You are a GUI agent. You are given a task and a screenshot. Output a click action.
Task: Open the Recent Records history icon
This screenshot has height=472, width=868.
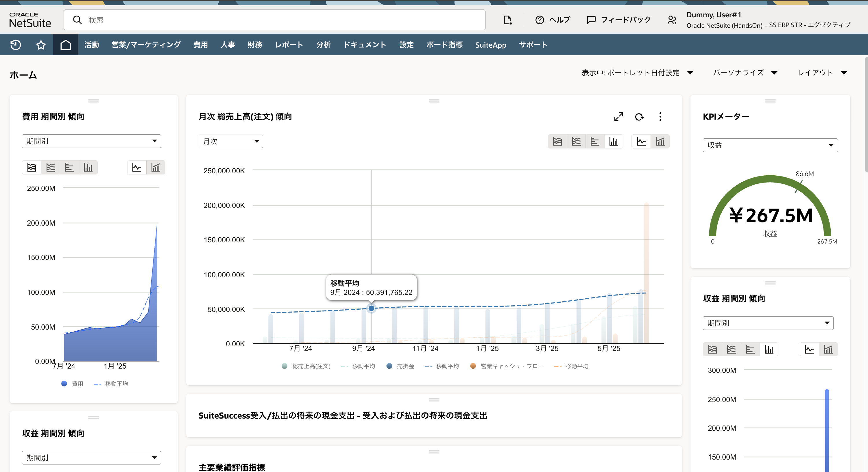coord(16,45)
